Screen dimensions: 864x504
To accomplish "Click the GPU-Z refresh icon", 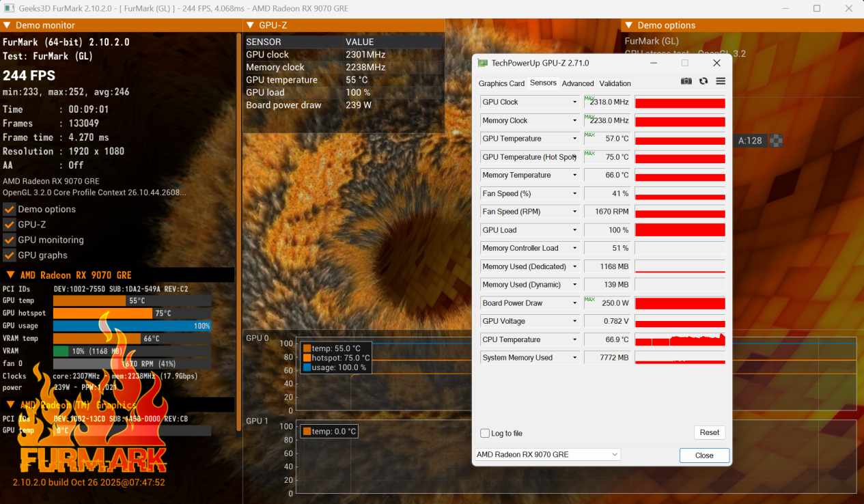I will [703, 81].
